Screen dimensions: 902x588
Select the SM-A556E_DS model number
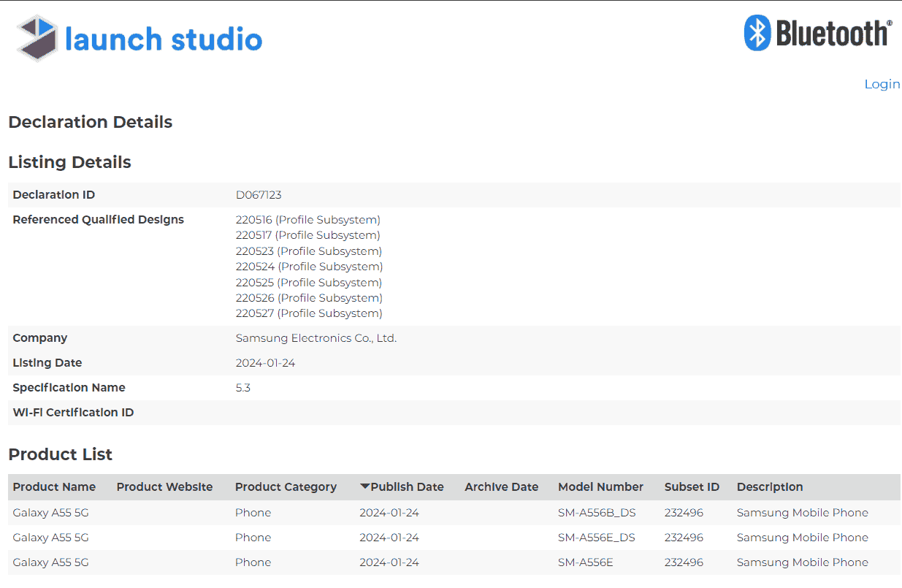point(596,538)
